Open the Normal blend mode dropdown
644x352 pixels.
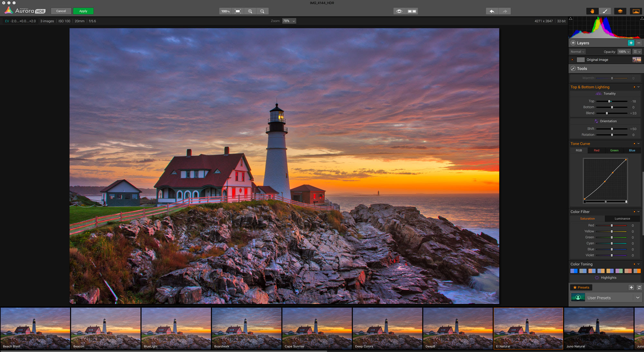tap(577, 51)
